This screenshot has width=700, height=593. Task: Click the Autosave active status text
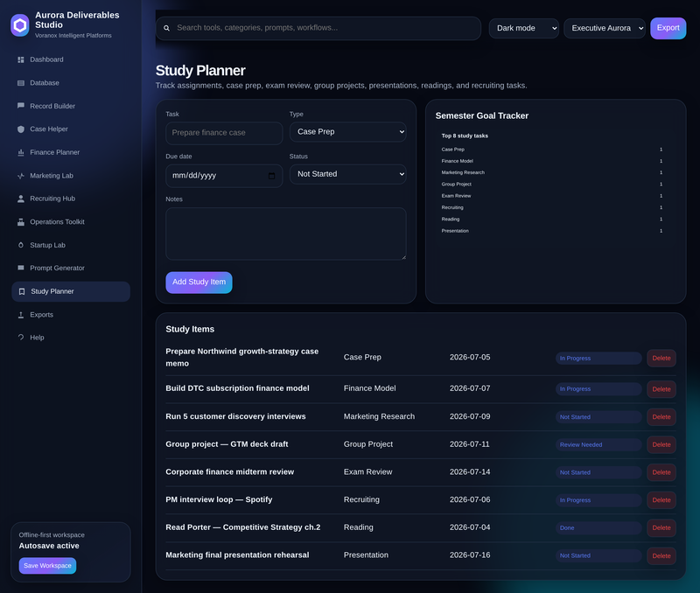49,546
